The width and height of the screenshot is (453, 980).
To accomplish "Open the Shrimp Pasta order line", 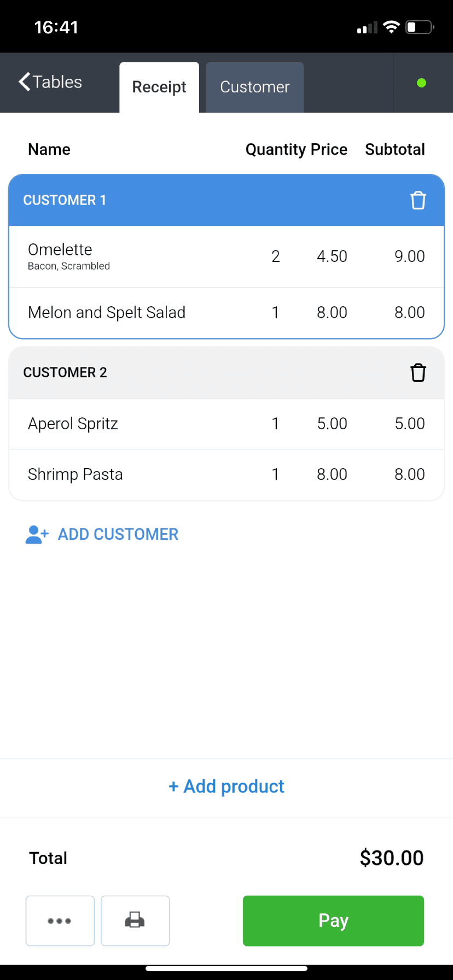I will (226, 475).
